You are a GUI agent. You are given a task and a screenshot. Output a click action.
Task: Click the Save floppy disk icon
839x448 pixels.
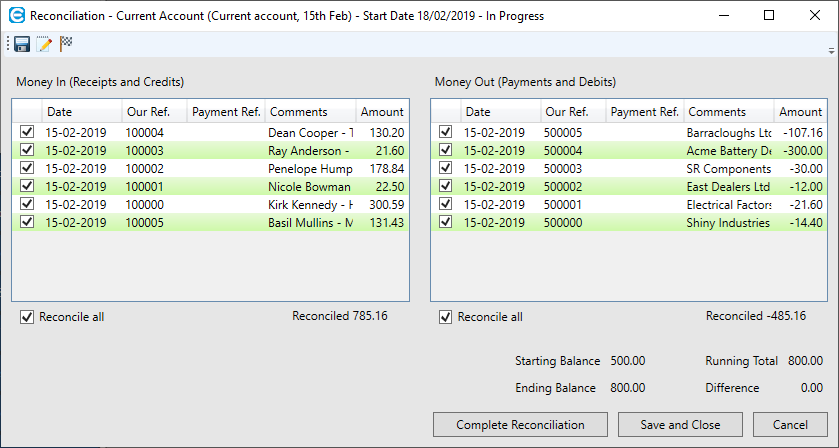pyautogui.click(x=22, y=44)
